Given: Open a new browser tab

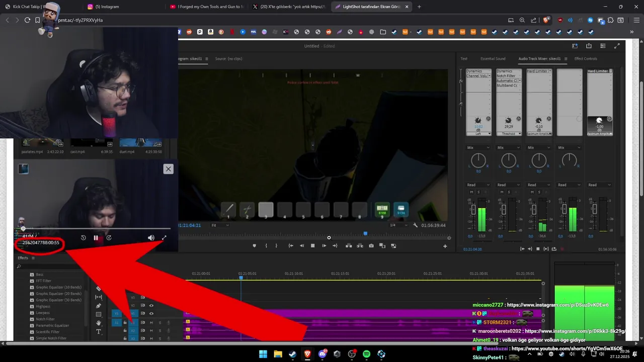Looking at the screenshot, I should tap(419, 7).
